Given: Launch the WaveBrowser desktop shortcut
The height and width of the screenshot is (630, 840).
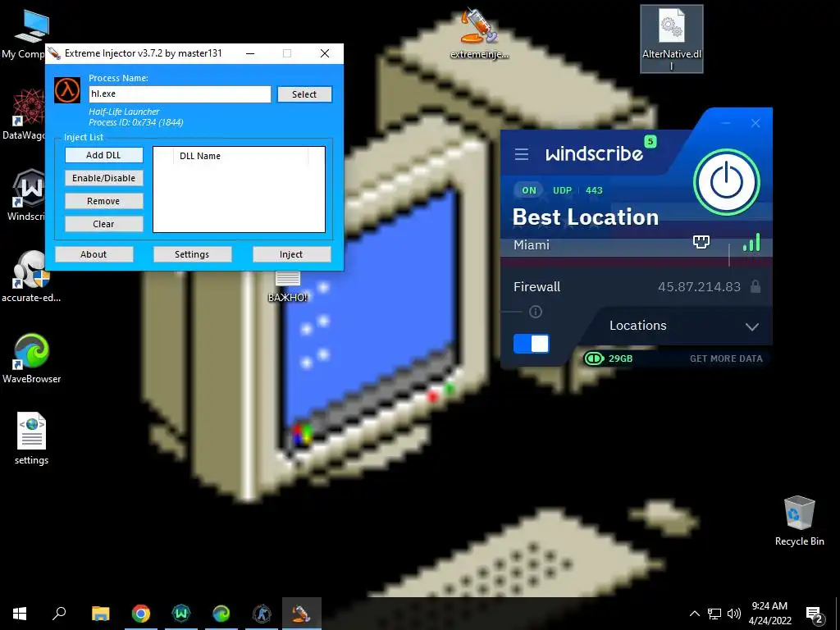Looking at the screenshot, I should (x=31, y=358).
